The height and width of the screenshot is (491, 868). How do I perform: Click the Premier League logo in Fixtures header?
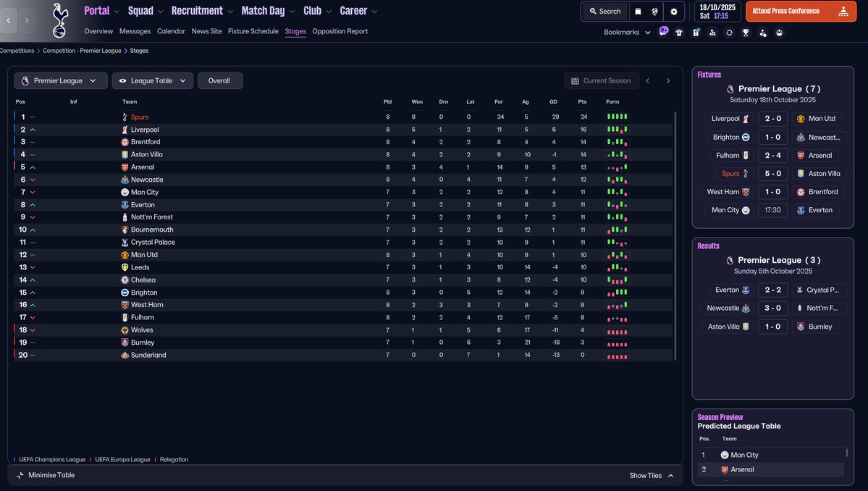[730, 89]
